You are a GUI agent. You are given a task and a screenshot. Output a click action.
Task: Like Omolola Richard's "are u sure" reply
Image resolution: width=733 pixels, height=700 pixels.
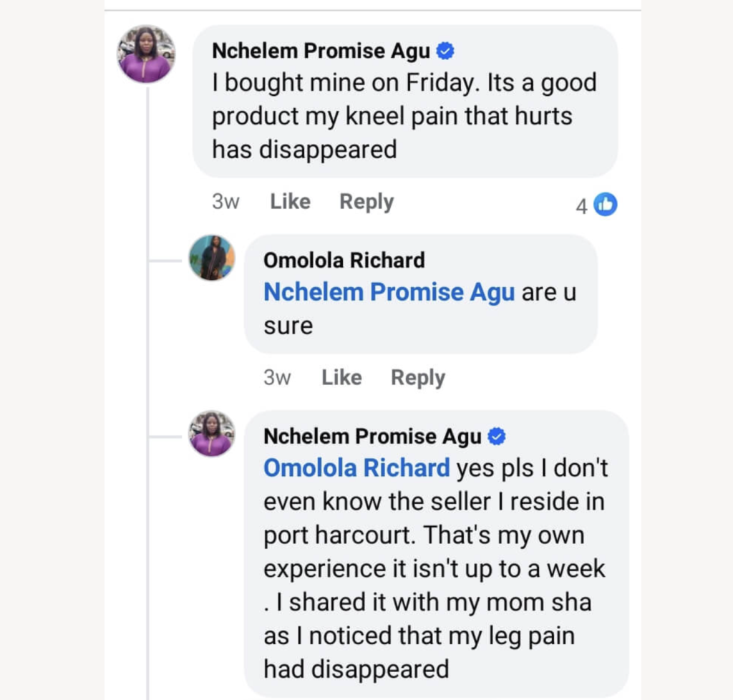pos(341,377)
